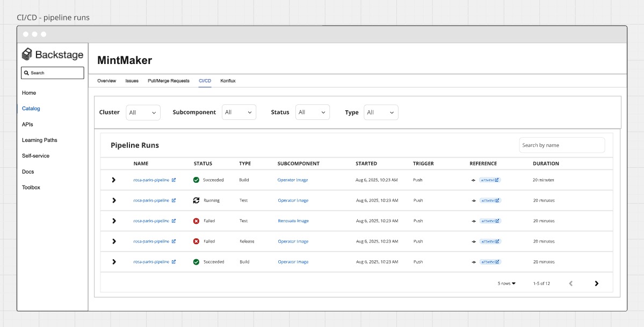
Task: Go to previous page with left arrow
Action: (571, 283)
